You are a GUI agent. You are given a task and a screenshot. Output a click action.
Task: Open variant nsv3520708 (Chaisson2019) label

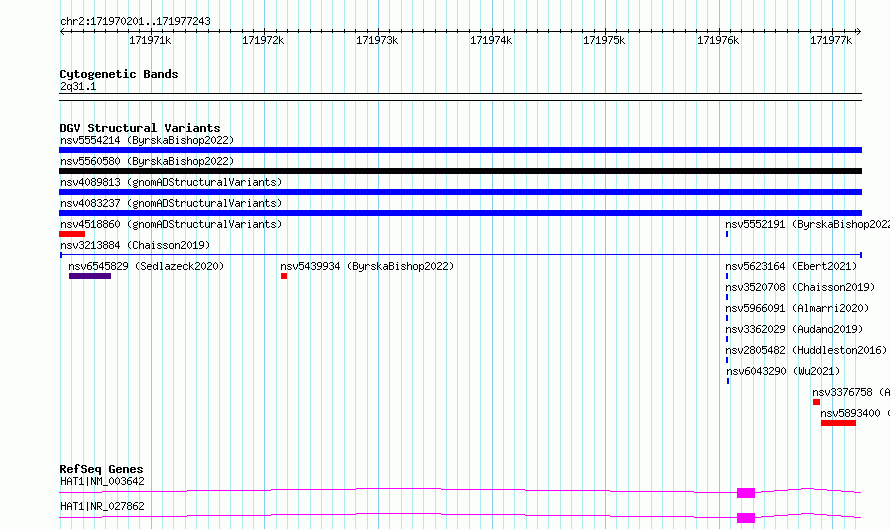(800, 287)
